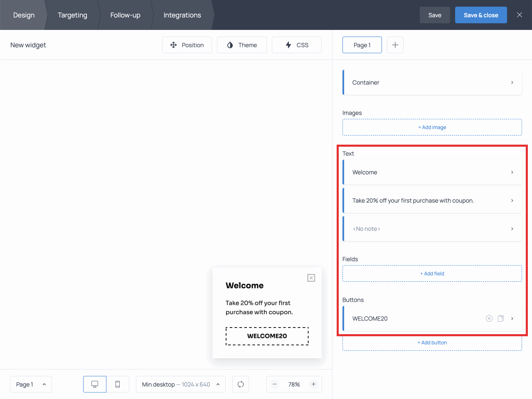Open the Page 1 selector at bottom left
Image resolution: width=532 pixels, height=399 pixels.
[x=31, y=384]
